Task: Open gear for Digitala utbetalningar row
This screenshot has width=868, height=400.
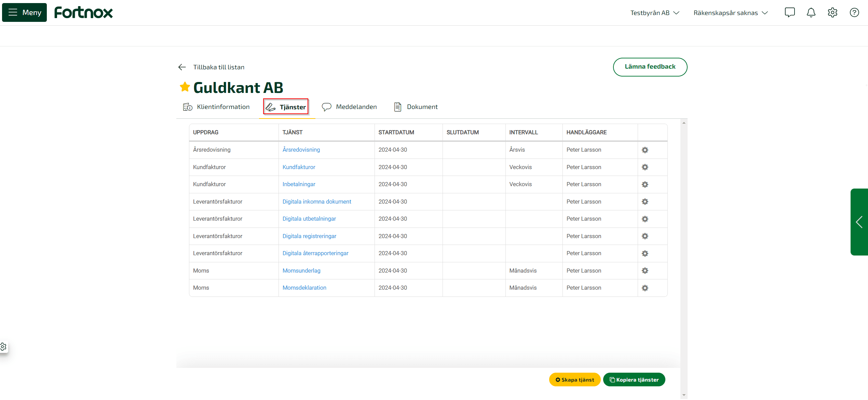Action: click(645, 219)
